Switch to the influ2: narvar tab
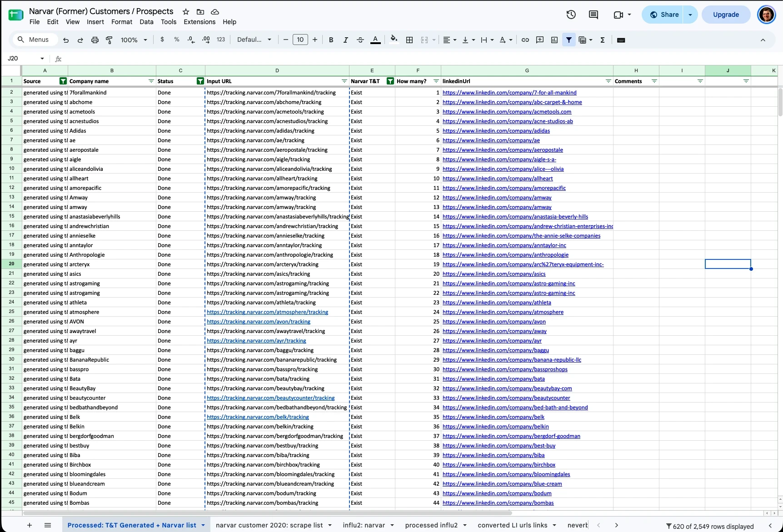The height and width of the screenshot is (532, 783). 364,525
